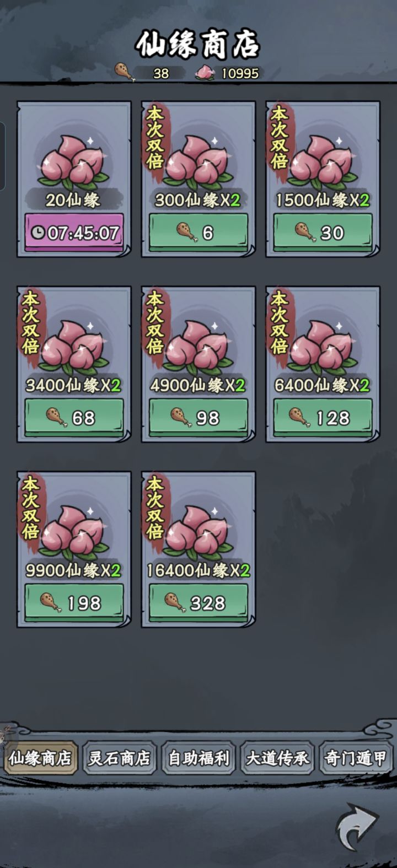
Task: Click the peach currency icon beside 10995
Action: tap(205, 72)
